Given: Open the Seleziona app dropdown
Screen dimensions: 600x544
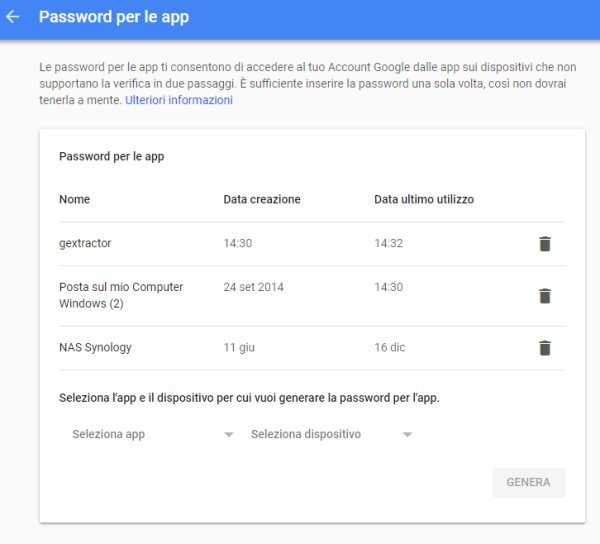Looking at the screenshot, I should click(x=152, y=434).
